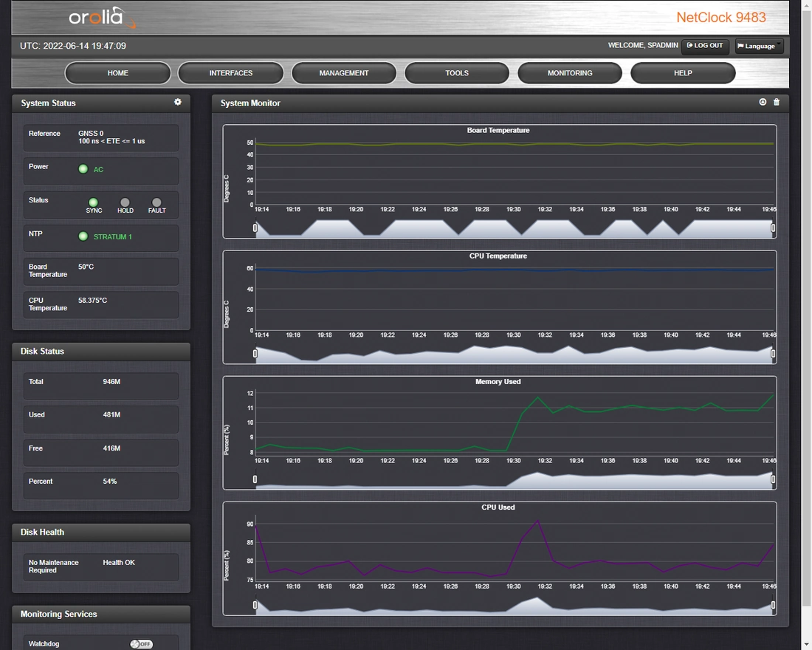
Task: Grab left range handle of CPU Temperature chart
Action: (255, 354)
